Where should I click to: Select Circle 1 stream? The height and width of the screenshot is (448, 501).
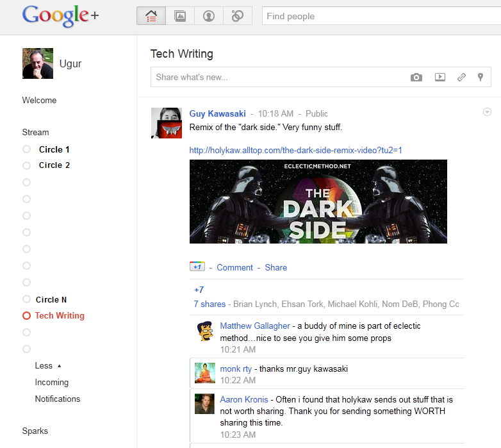tap(54, 149)
